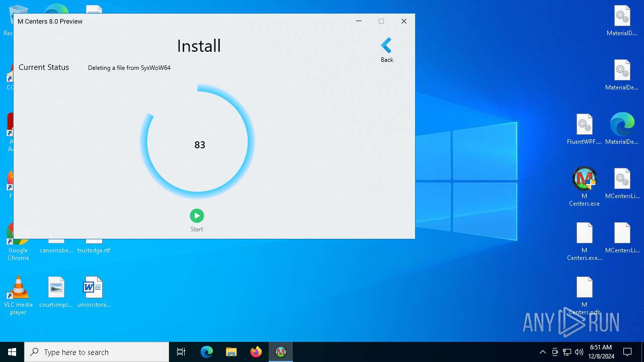The width and height of the screenshot is (644, 362).
Task: Open the courtsimpl image file
Action: pyautogui.click(x=56, y=288)
